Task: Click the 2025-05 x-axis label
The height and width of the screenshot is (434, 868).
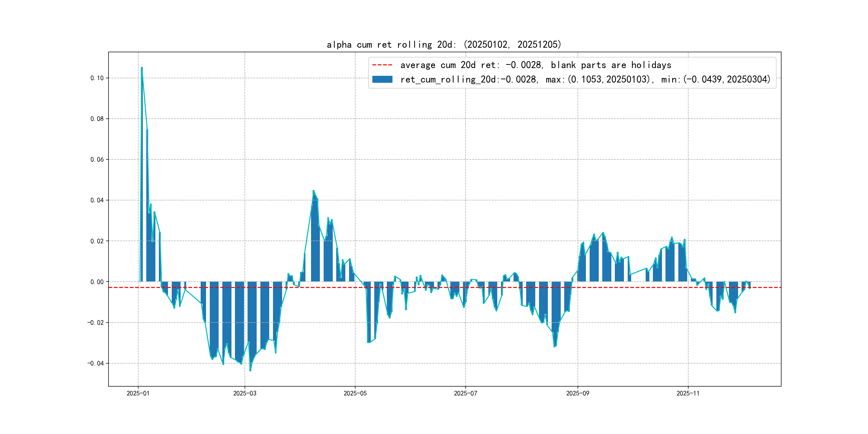Action: tap(355, 393)
